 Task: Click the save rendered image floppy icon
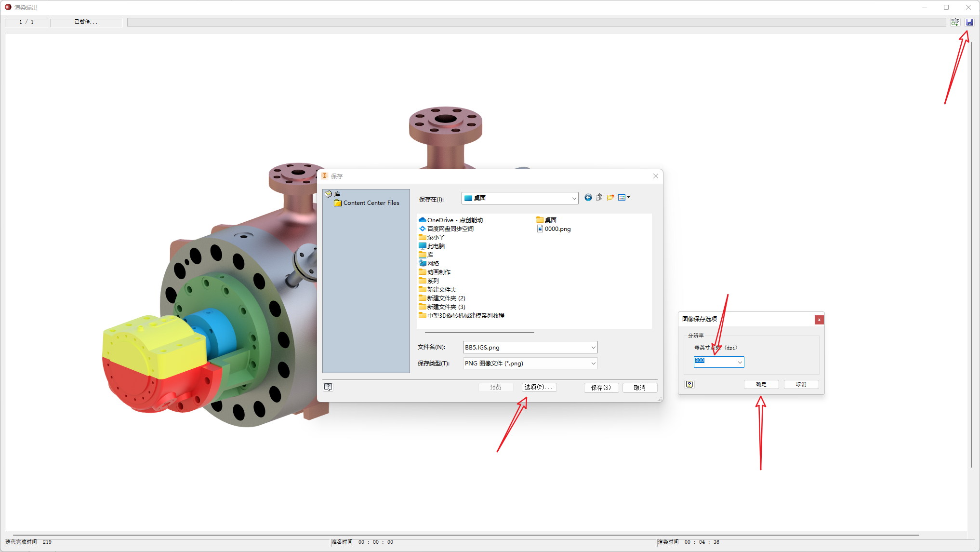pyautogui.click(x=969, y=22)
